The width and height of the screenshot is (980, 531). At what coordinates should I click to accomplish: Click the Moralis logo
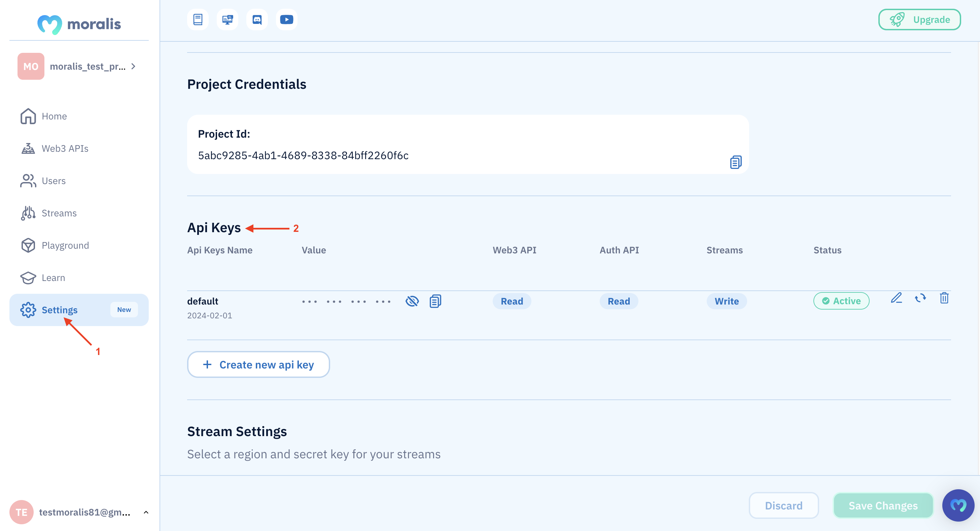pyautogui.click(x=79, y=24)
